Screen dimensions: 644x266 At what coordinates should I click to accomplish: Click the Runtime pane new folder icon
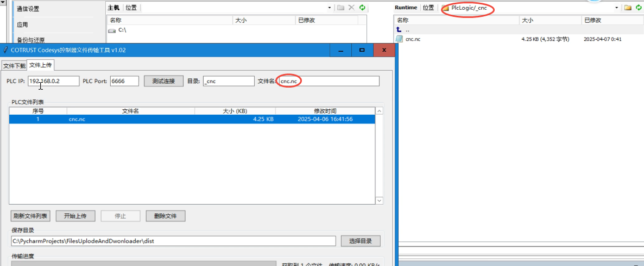628,8
